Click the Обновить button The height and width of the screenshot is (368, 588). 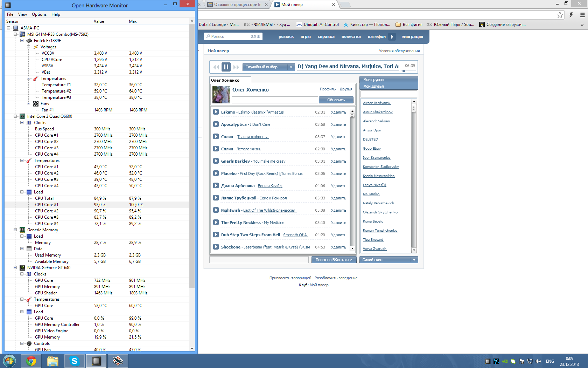(x=336, y=100)
